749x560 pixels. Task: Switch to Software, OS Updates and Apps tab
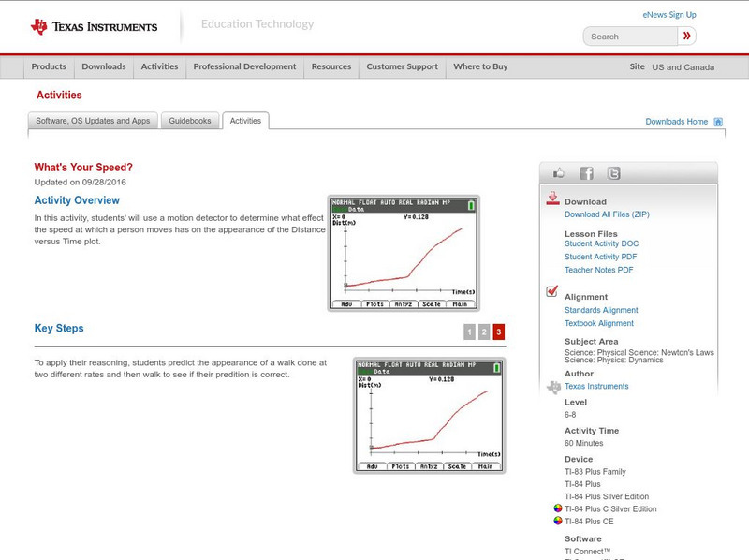tap(94, 120)
